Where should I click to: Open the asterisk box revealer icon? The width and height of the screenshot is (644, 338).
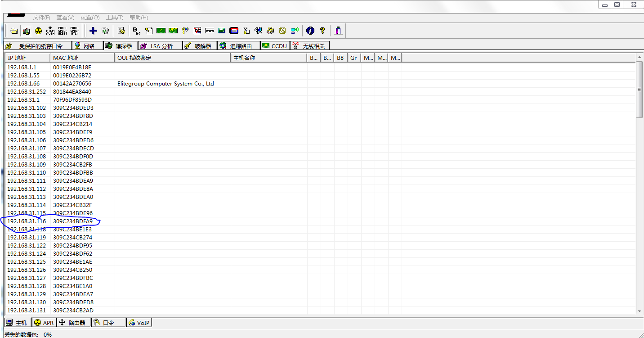[x=210, y=31]
